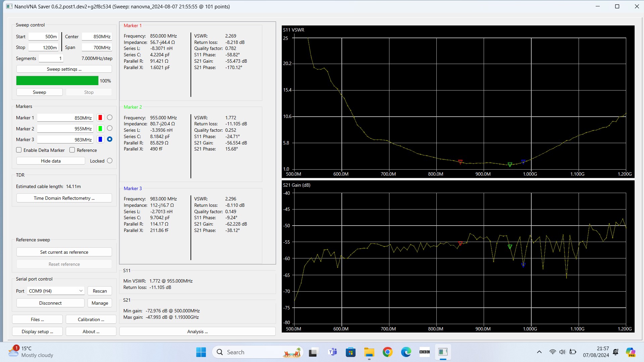Set current sweep as reference
The height and width of the screenshot is (362, 644).
pyautogui.click(x=64, y=252)
